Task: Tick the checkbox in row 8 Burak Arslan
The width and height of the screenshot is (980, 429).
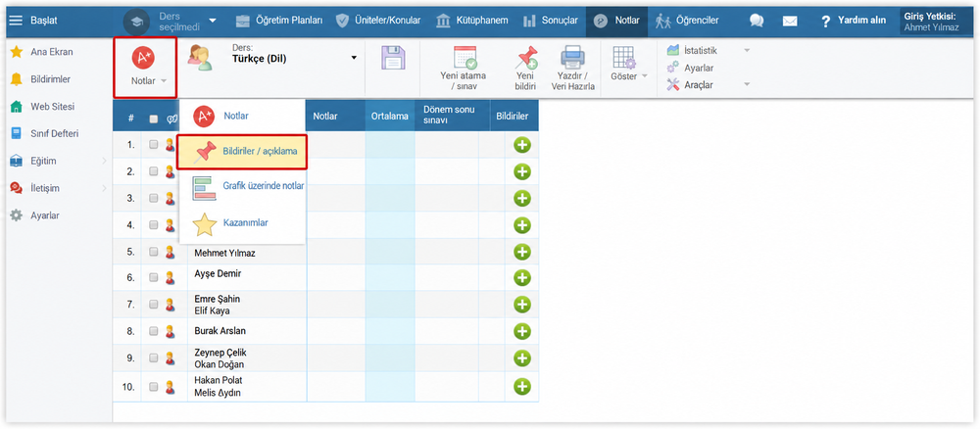Action: point(154,332)
